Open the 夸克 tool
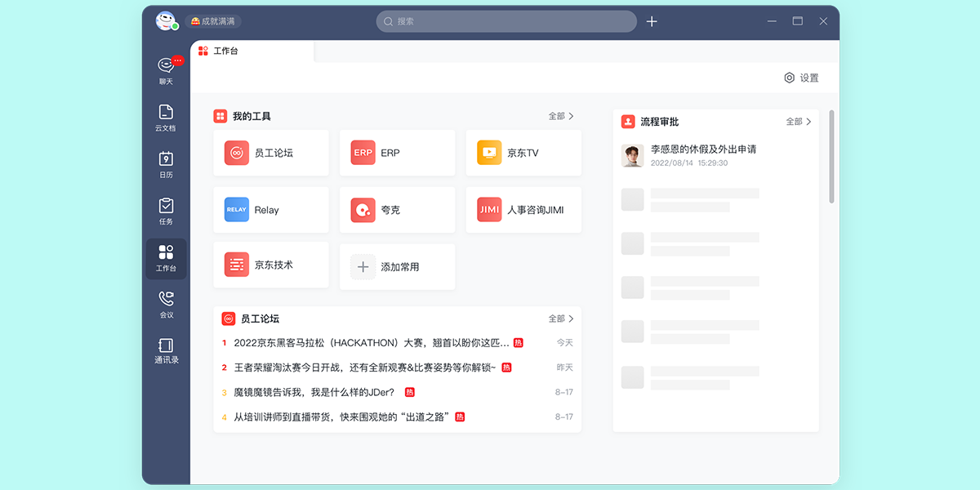 [397, 210]
